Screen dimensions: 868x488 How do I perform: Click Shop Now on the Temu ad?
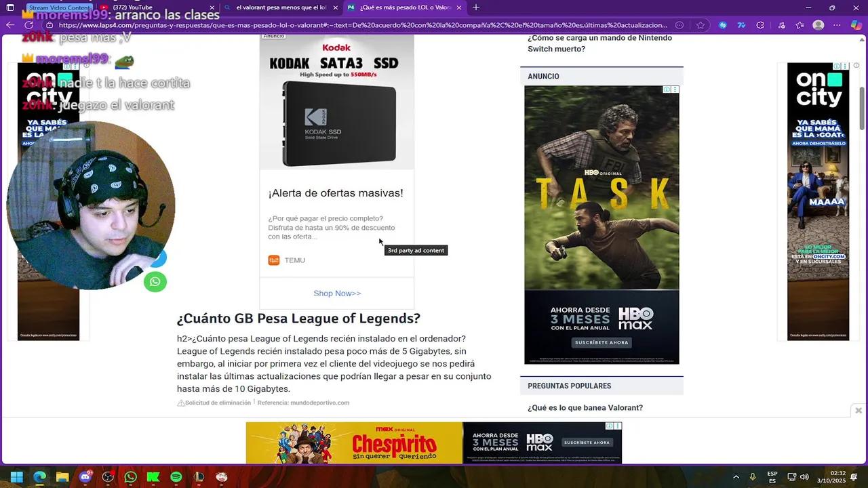point(337,293)
